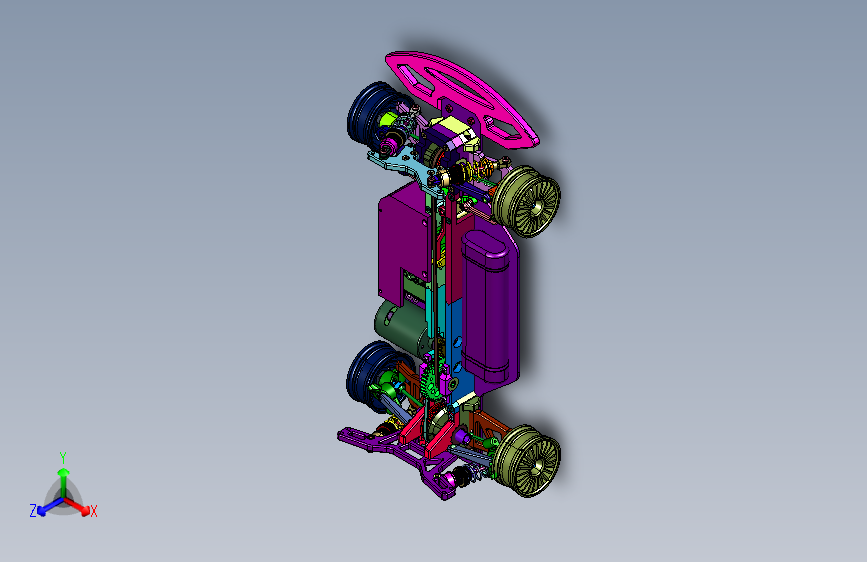867x562 pixels.
Task: Click the red X axis on the triad
Action: tap(79, 507)
